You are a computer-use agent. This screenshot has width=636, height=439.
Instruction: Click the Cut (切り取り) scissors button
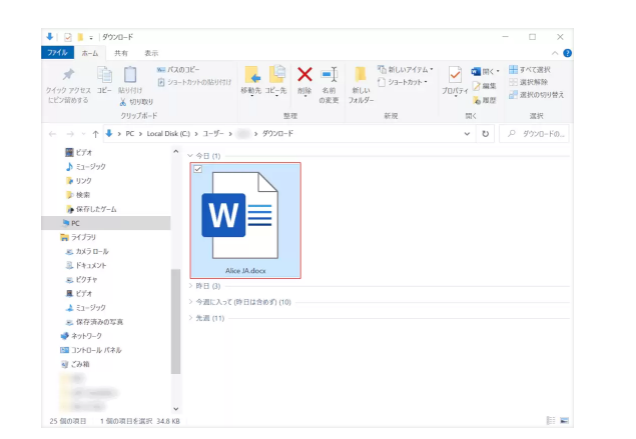[x=136, y=101]
